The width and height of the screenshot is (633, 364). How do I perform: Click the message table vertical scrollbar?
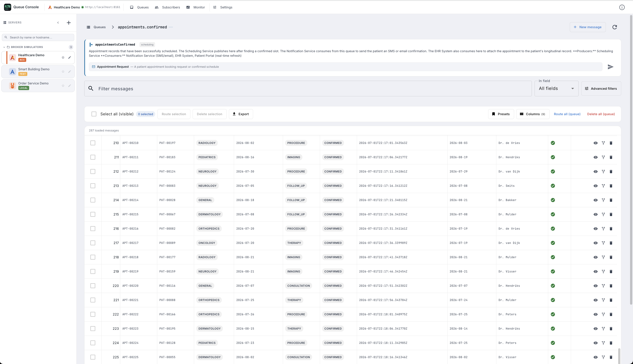[619, 356]
